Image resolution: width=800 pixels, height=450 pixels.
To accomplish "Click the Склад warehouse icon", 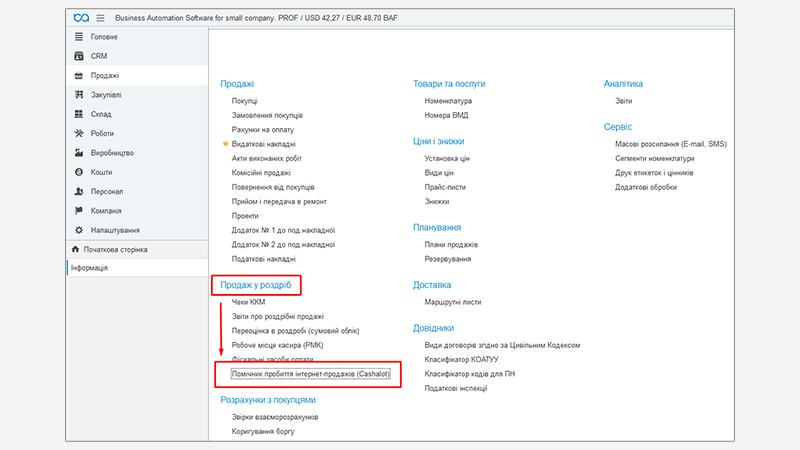I will click(80, 114).
